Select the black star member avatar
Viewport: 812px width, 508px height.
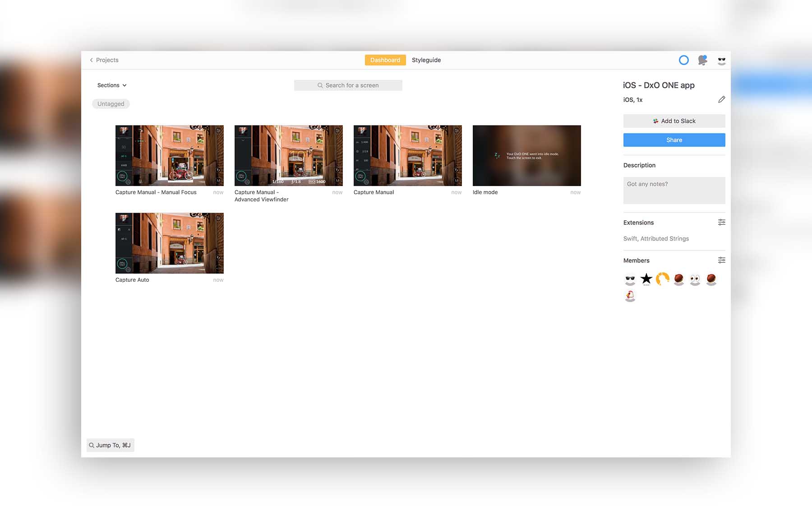646,279
